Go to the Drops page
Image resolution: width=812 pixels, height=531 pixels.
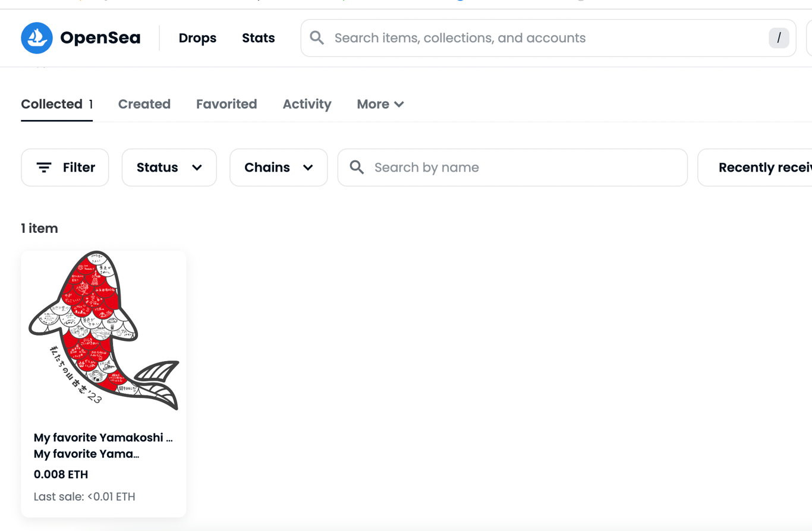click(197, 38)
